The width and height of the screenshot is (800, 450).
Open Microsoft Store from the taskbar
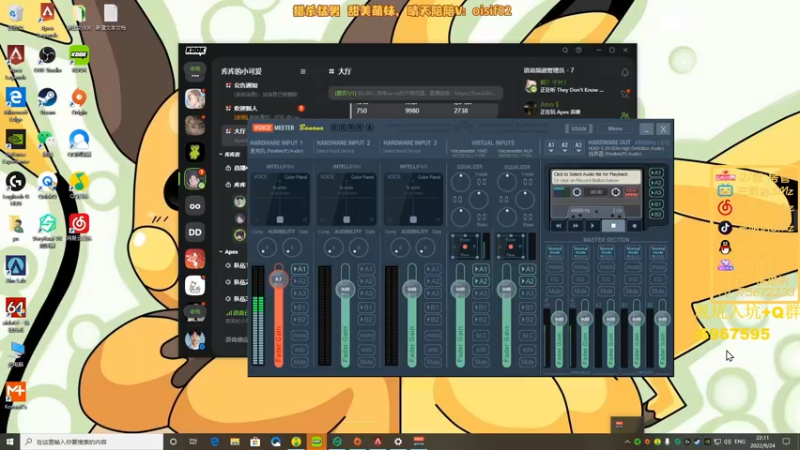pos(255,441)
